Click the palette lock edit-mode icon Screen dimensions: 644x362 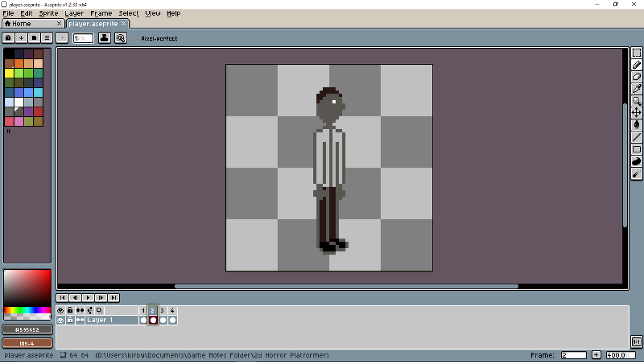point(9,38)
